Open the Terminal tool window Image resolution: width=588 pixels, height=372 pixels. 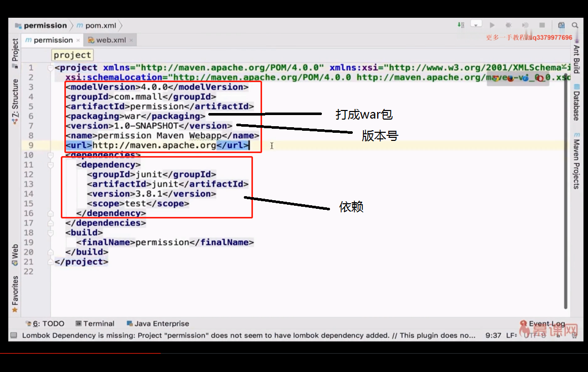tap(95, 324)
